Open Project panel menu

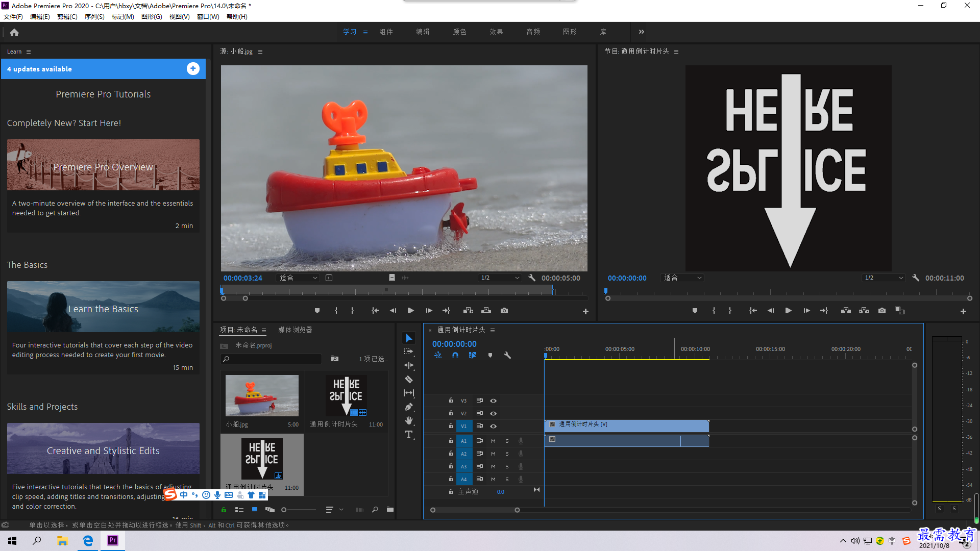point(264,330)
